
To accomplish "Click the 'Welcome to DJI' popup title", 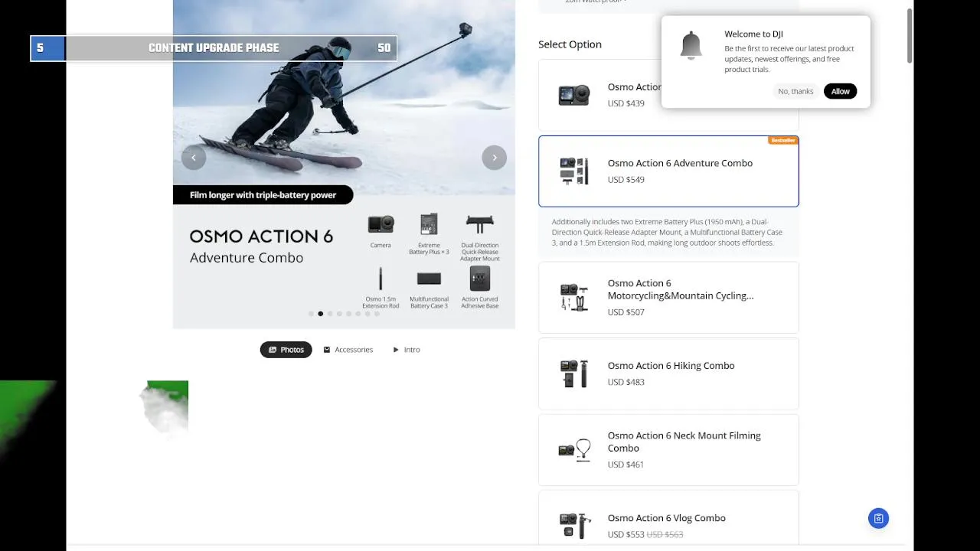I will coord(753,34).
